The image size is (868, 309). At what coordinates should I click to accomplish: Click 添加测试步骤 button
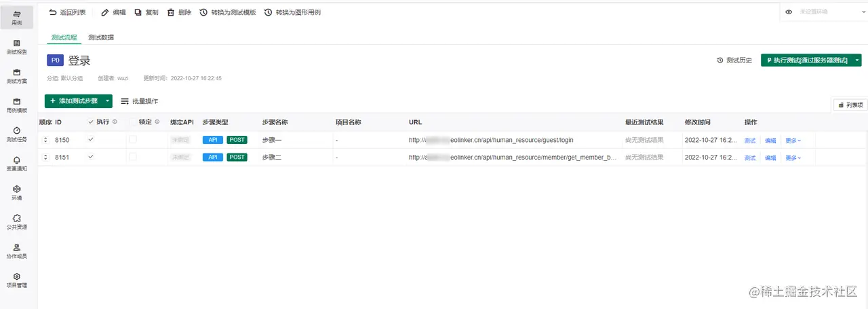(x=73, y=101)
